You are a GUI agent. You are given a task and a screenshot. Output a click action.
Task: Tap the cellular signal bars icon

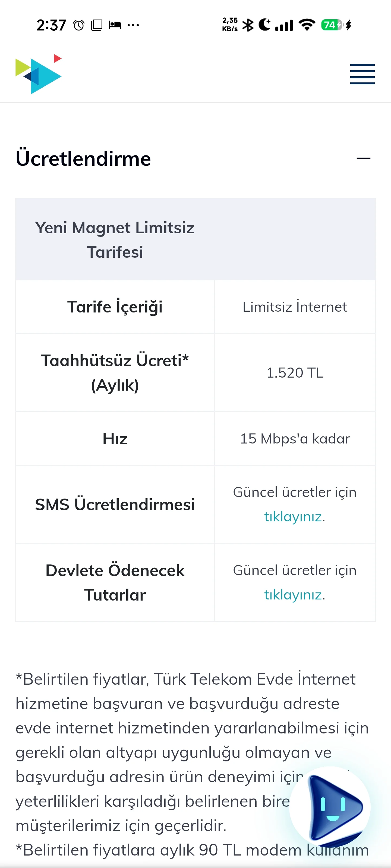pyautogui.click(x=284, y=25)
